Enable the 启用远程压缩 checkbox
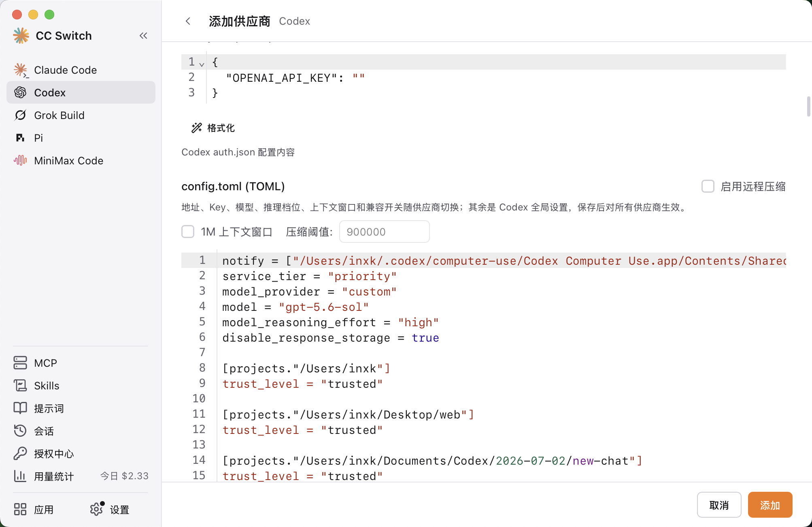 pos(708,186)
